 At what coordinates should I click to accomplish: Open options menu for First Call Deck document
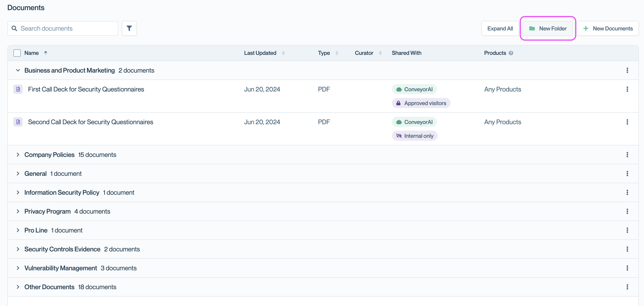627,89
